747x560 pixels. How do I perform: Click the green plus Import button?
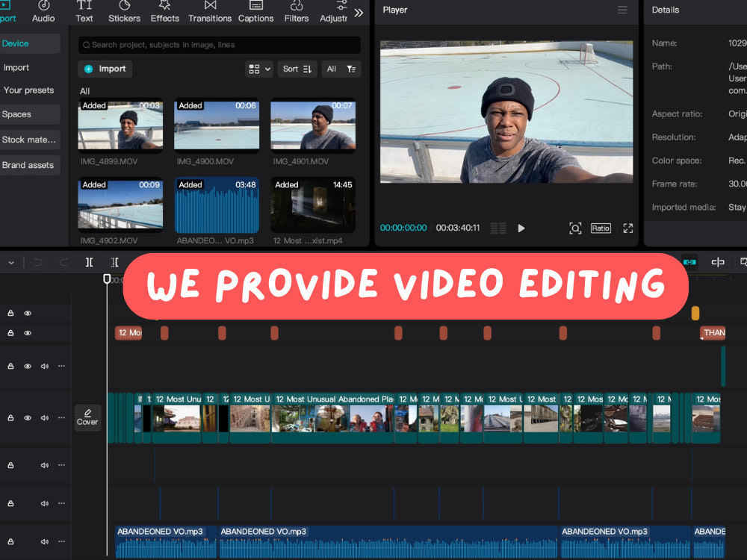pyautogui.click(x=105, y=69)
